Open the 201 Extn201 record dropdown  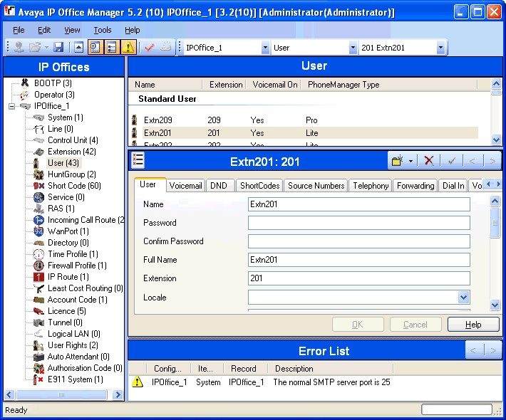[x=440, y=48]
